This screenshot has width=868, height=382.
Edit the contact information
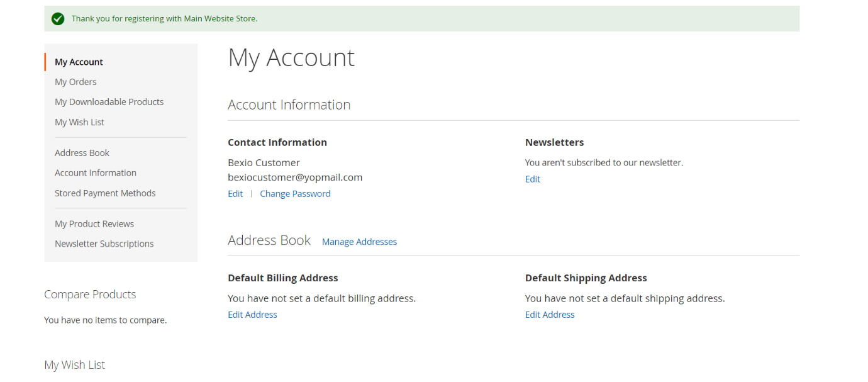(235, 194)
